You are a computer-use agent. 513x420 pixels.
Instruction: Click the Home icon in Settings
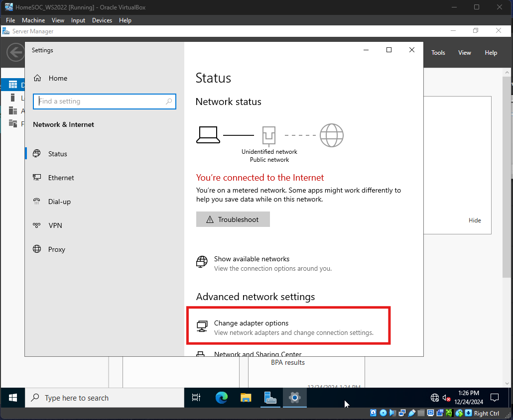37,78
